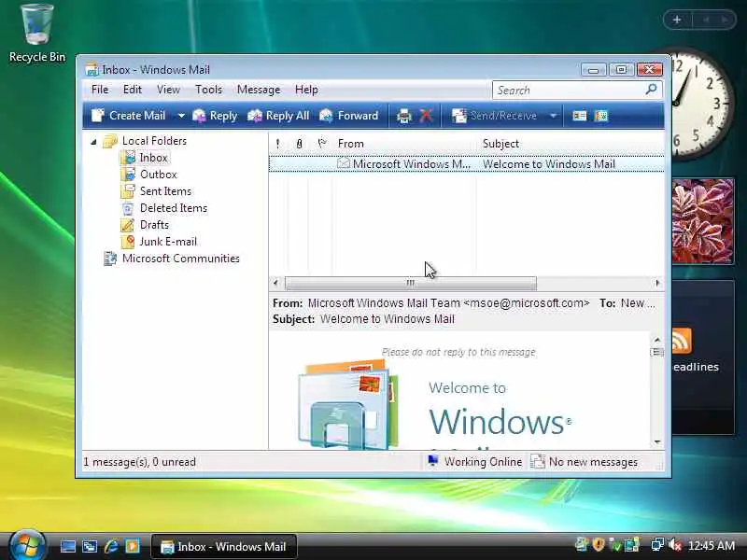This screenshot has height=560, width=747.
Task: Open the Contacts toolbar icon
Action: point(579,116)
